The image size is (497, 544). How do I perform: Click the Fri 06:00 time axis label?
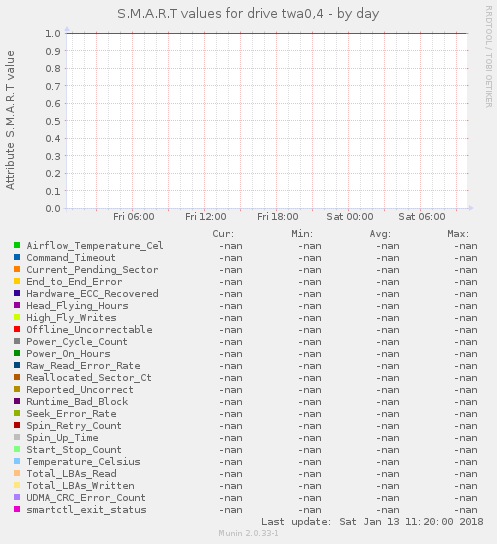(x=134, y=216)
